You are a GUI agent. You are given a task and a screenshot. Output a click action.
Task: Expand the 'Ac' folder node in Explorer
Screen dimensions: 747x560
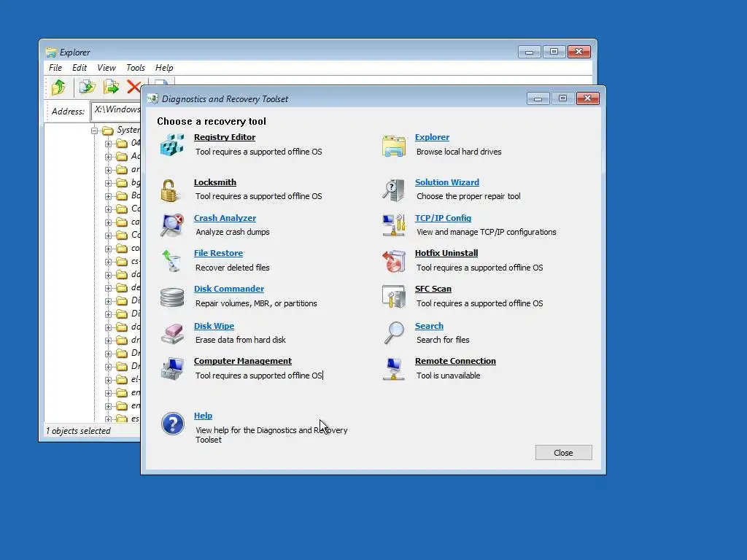click(108, 157)
